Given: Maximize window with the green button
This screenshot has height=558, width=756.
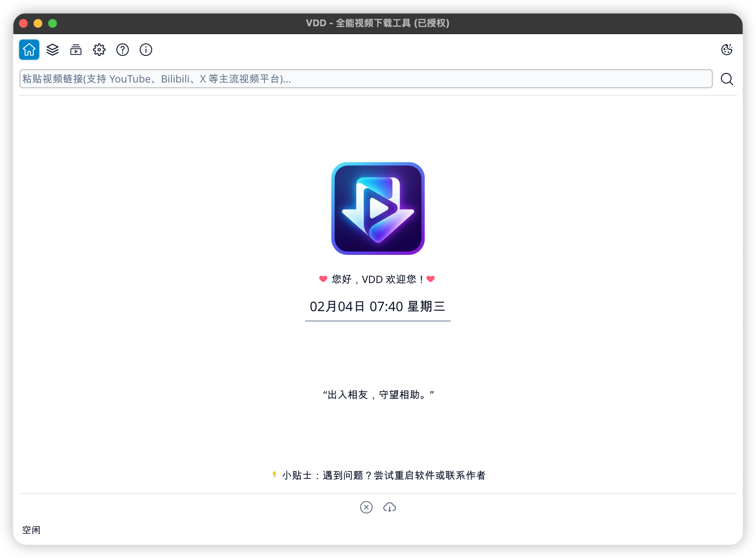Looking at the screenshot, I should pyautogui.click(x=53, y=23).
